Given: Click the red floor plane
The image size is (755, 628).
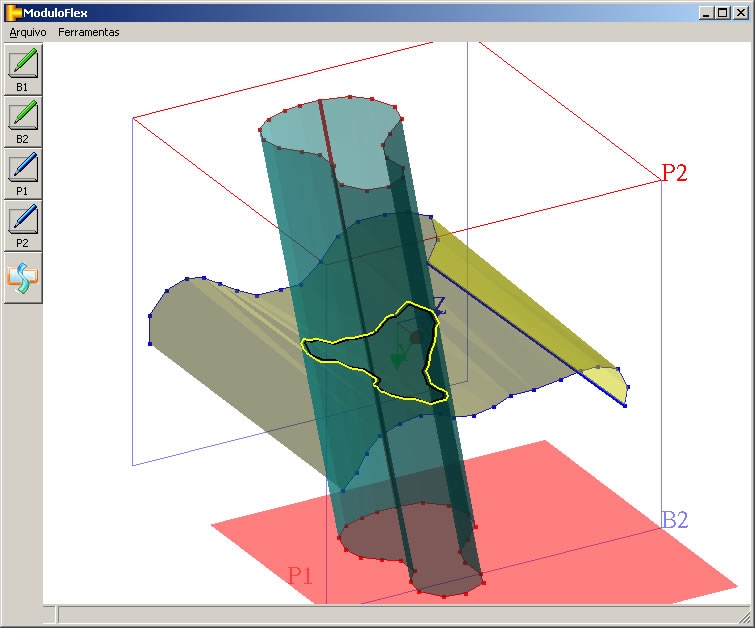Looking at the screenshot, I should point(600,540).
